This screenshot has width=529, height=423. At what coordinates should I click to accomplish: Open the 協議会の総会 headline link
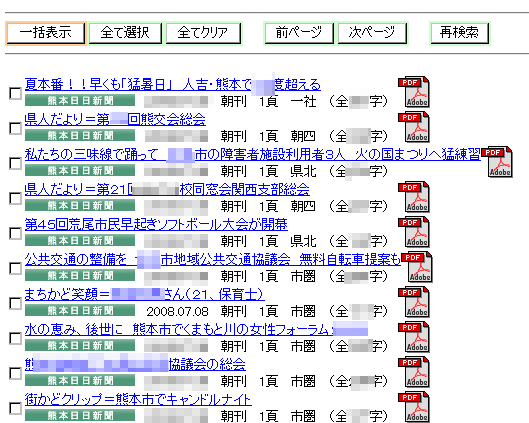coord(135,365)
